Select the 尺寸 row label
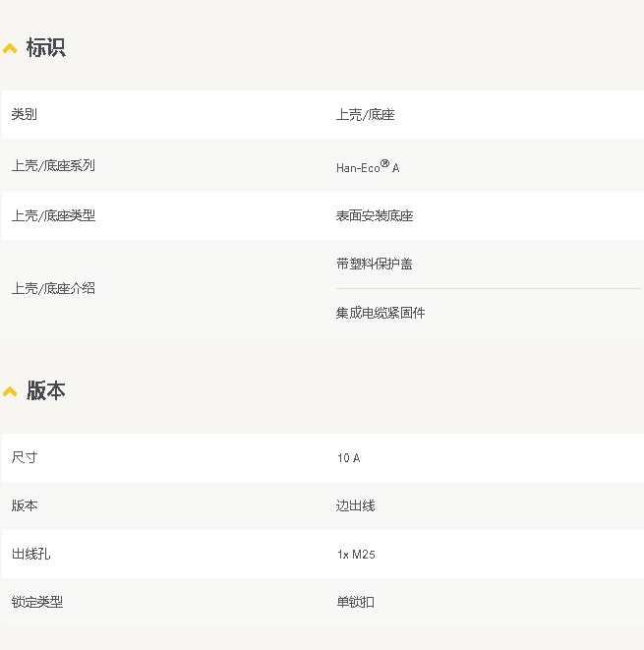 (x=25, y=457)
